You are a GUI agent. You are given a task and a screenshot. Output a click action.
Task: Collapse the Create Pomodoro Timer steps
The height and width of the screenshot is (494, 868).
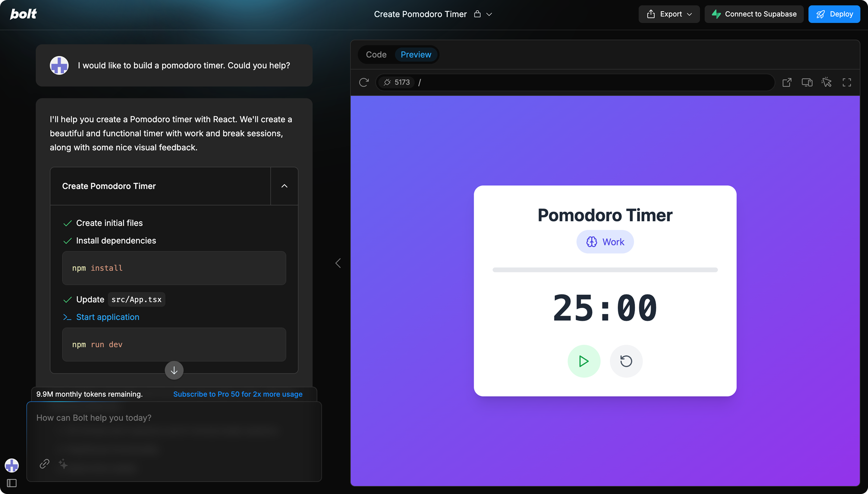[x=284, y=186]
